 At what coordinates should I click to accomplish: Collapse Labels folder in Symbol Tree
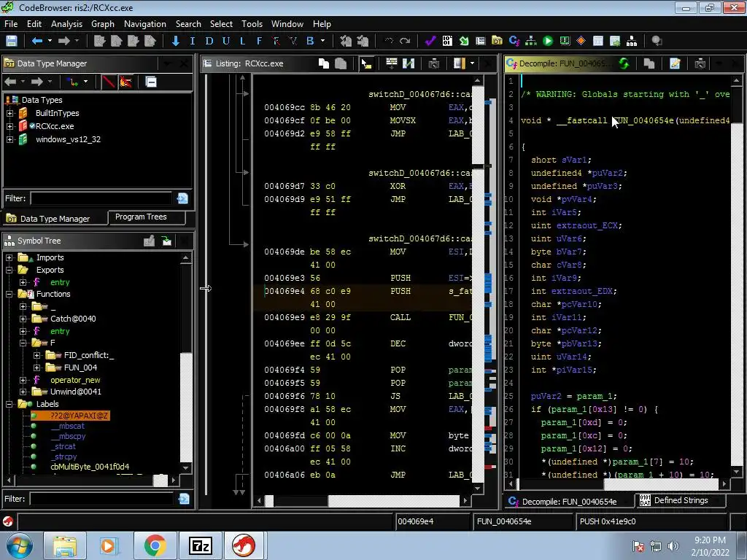coord(9,404)
